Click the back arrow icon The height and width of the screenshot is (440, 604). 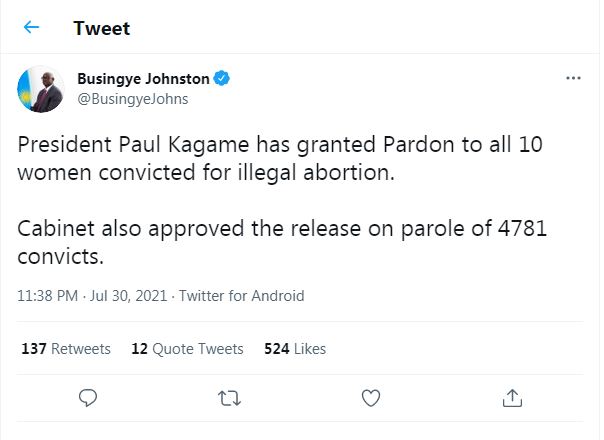(32, 28)
